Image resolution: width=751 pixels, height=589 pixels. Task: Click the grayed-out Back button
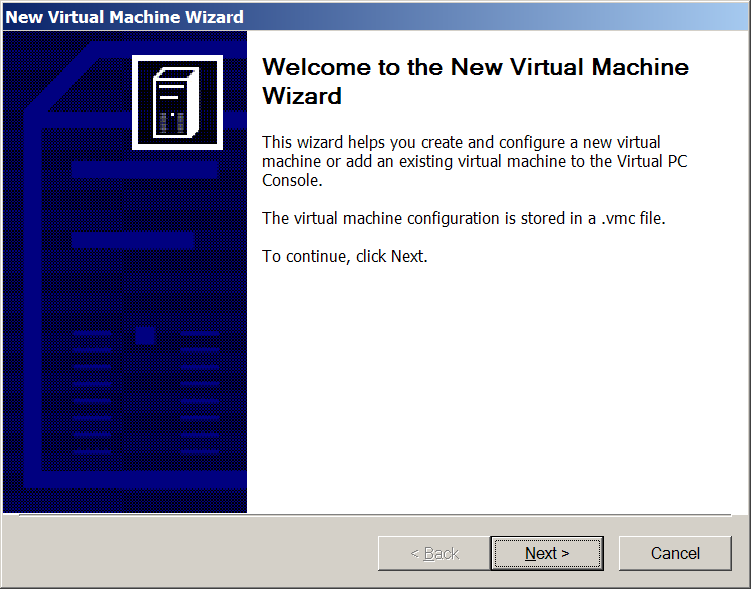click(x=434, y=553)
